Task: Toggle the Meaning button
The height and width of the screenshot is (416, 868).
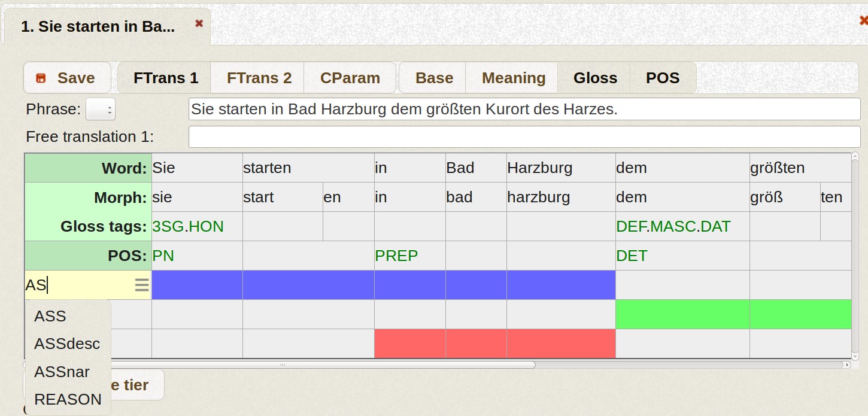Action: 514,78
